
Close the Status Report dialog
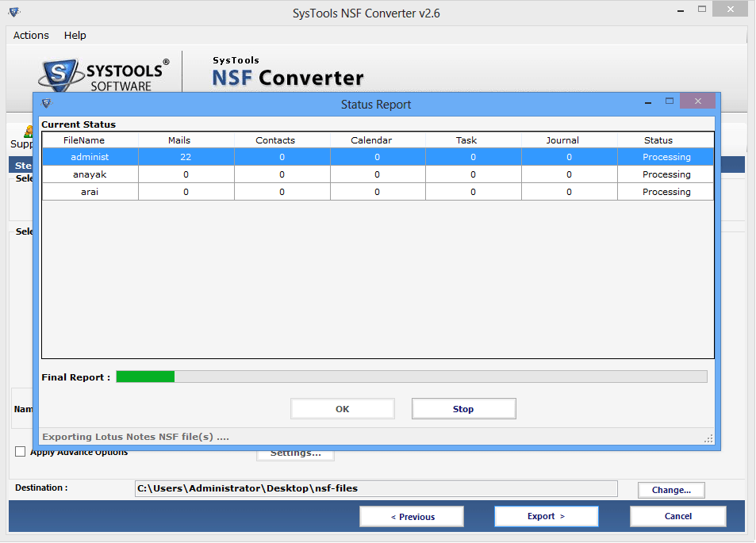click(697, 101)
